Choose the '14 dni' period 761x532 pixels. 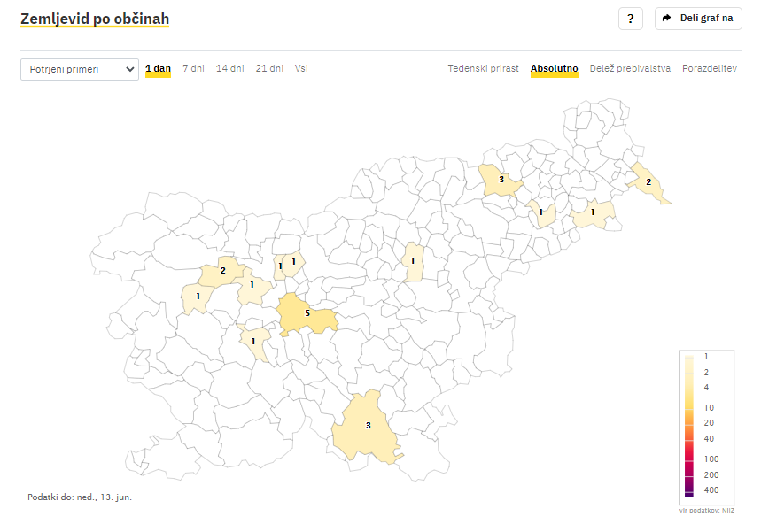229,68
